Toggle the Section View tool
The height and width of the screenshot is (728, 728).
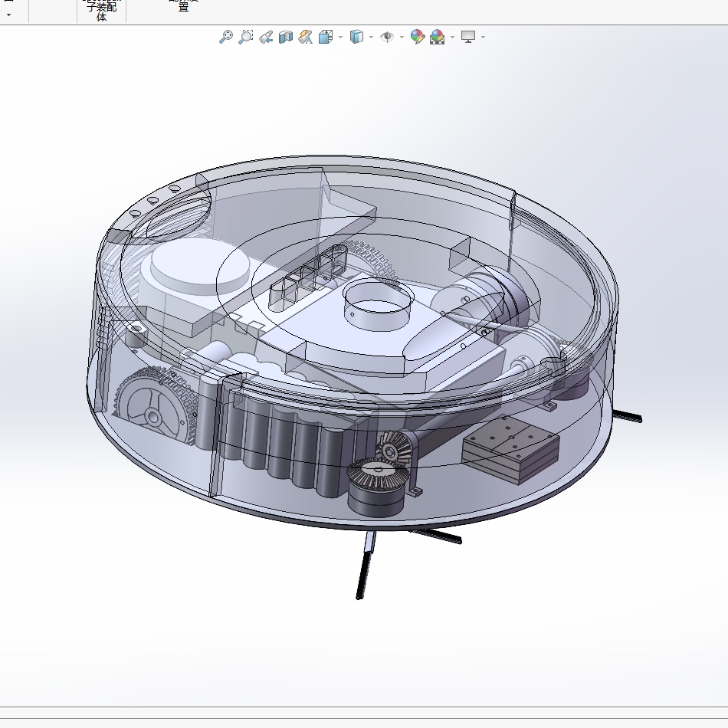click(x=286, y=37)
